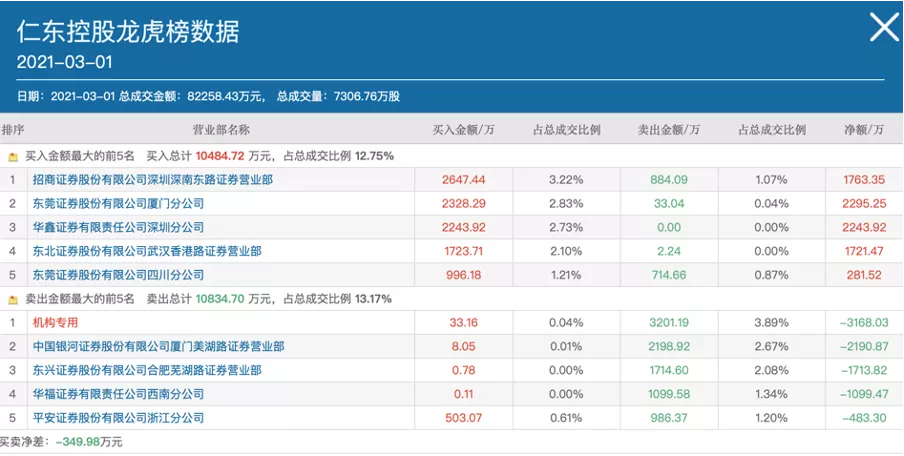Click folder icon next to 买入金额最大的前5名
The height and width of the screenshot is (456, 904).
[x=13, y=157]
